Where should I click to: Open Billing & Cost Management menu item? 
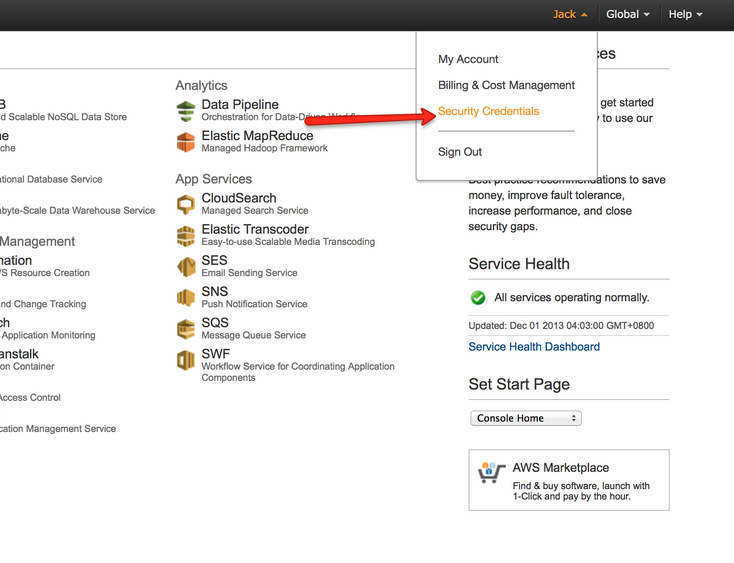pos(506,85)
